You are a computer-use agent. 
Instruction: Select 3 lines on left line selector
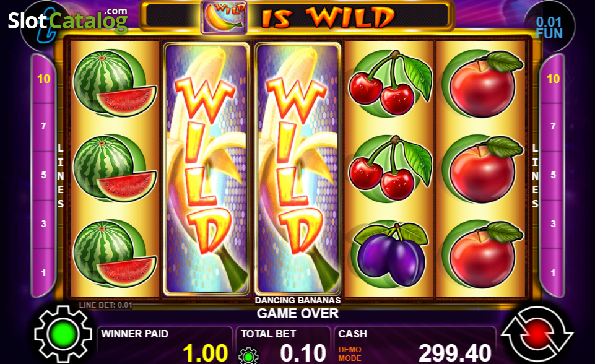(43, 224)
